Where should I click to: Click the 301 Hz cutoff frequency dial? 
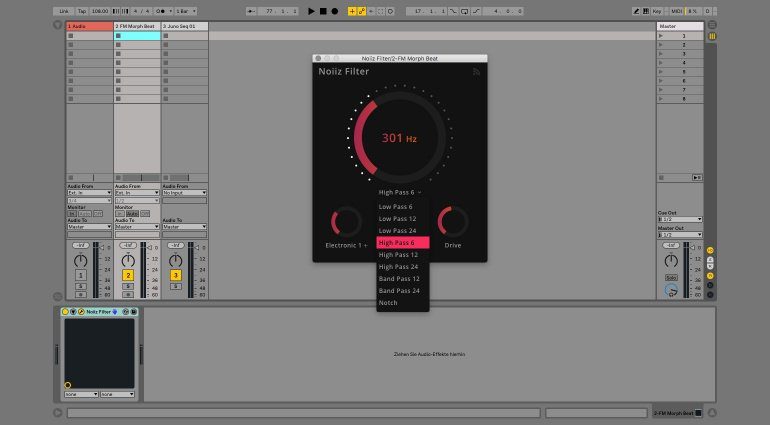399,137
